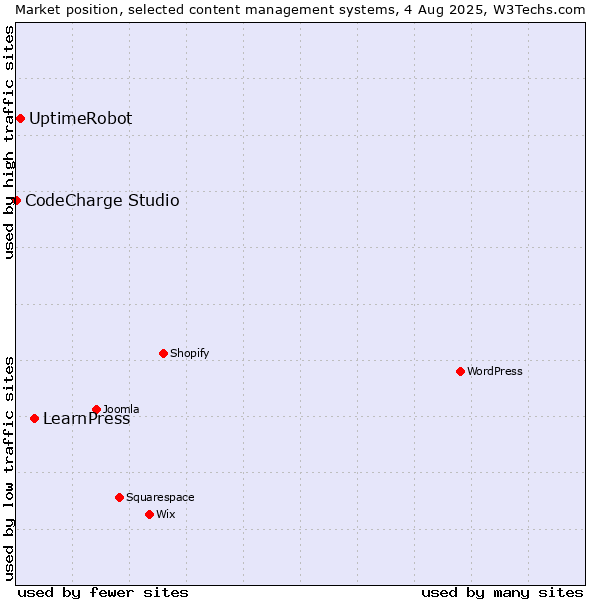Click the Wix red data point
Viewport: 600px width, 600px height.
[150, 515]
